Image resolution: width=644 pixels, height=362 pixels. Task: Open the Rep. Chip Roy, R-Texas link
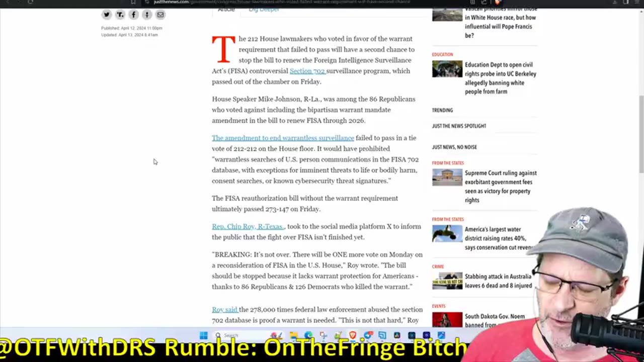[248, 226]
